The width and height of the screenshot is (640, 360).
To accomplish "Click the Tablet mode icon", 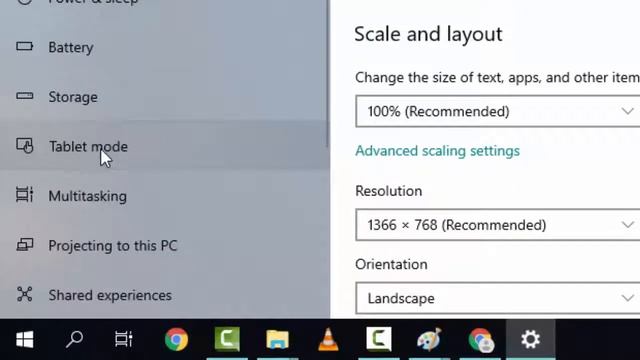I will (x=24, y=146).
